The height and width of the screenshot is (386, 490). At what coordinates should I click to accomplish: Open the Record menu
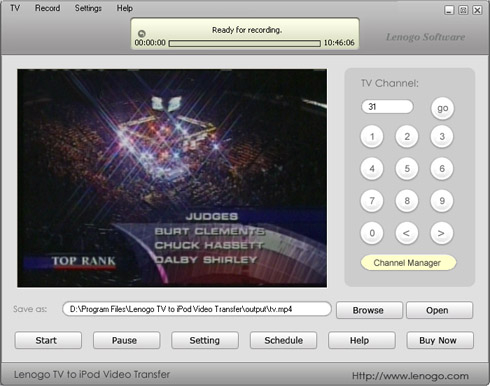pyautogui.click(x=48, y=8)
